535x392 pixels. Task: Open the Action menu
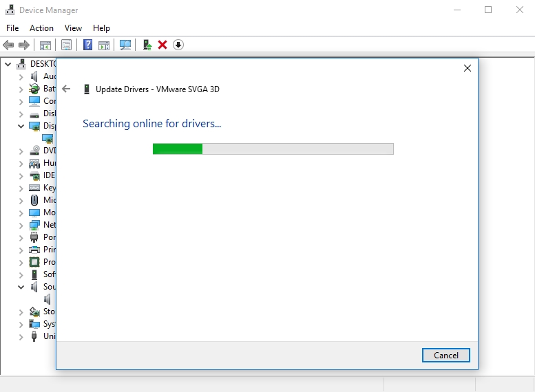[x=41, y=28]
